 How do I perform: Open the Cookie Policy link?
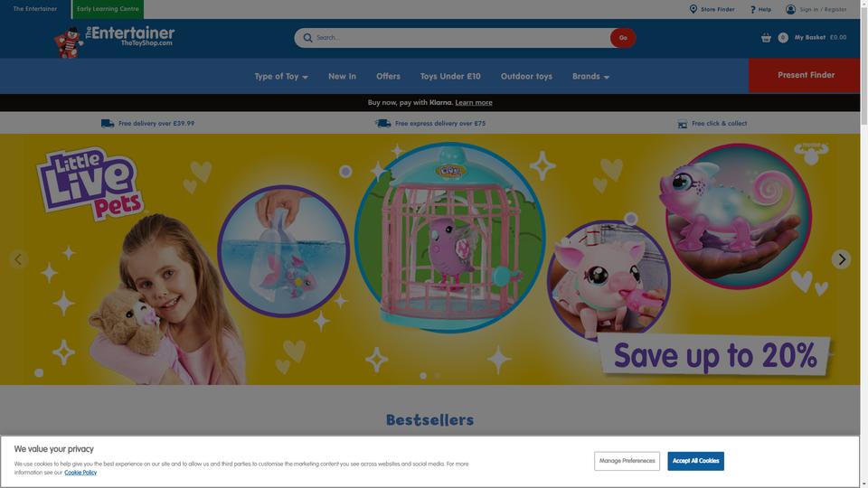[80, 473]
